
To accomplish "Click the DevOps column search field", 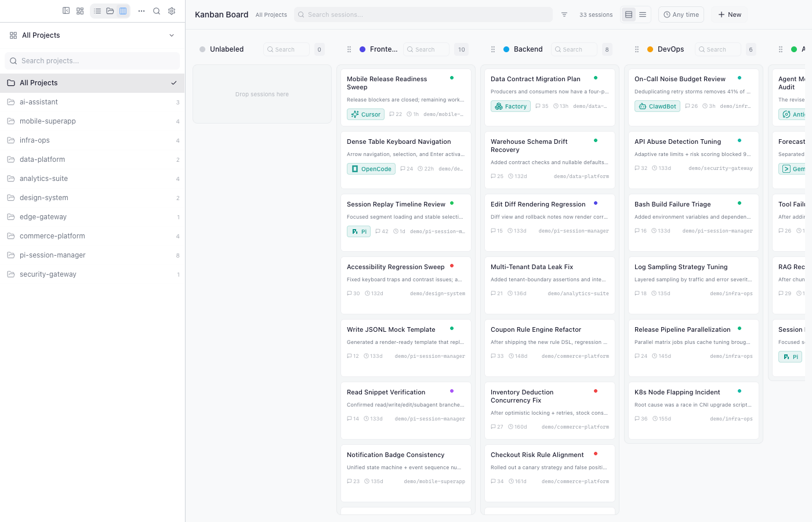I will [718, 49].
